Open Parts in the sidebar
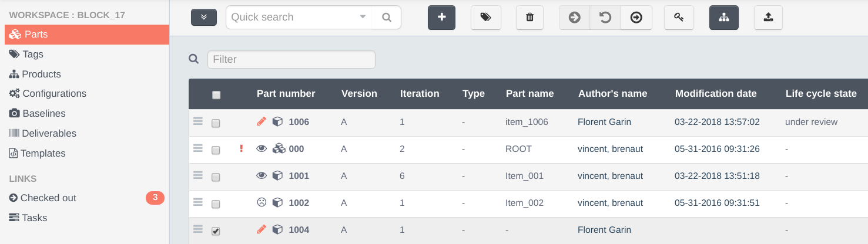 pos(87,35)
